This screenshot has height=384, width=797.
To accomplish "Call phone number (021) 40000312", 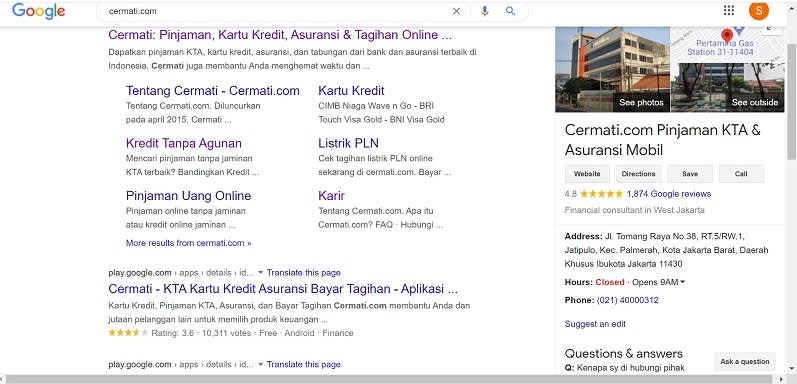I will point(627,300).
